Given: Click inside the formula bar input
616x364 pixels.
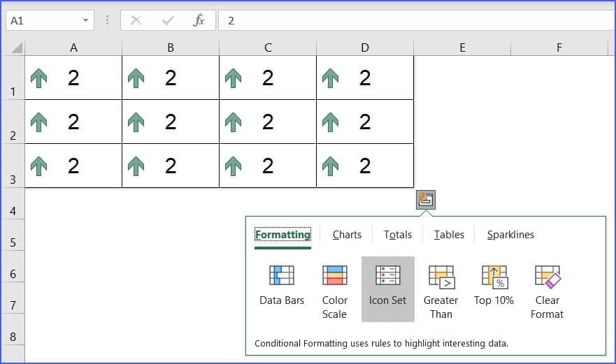Looking at the screenshot, I should [x=417, y=20].
